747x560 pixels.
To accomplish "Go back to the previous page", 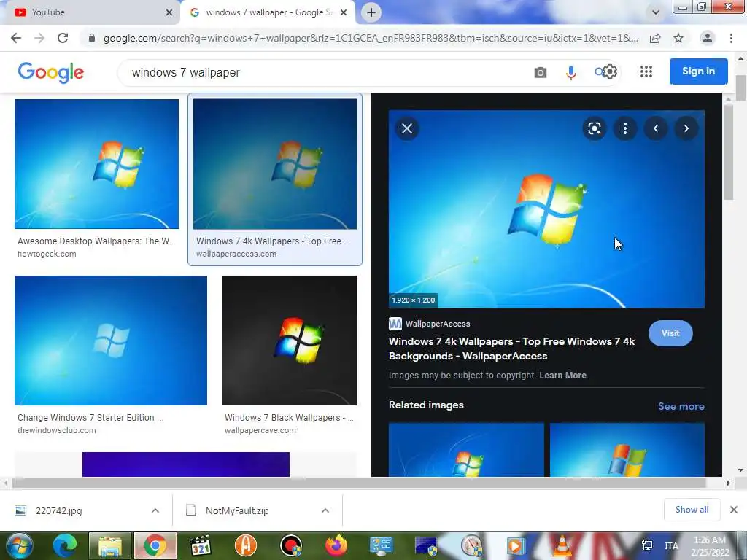I will (16, 38).
